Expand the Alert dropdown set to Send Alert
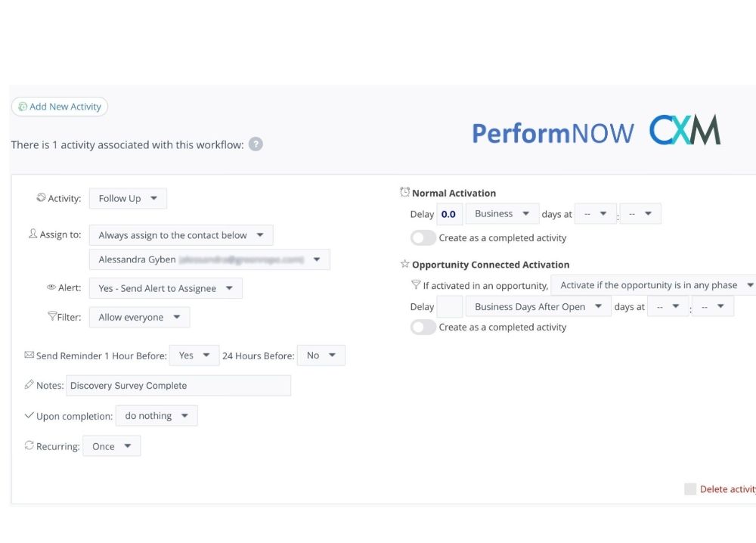 166,288
